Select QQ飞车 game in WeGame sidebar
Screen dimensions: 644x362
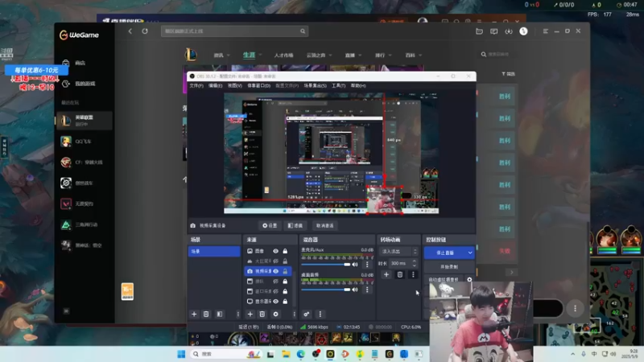(x=85, y=142)
